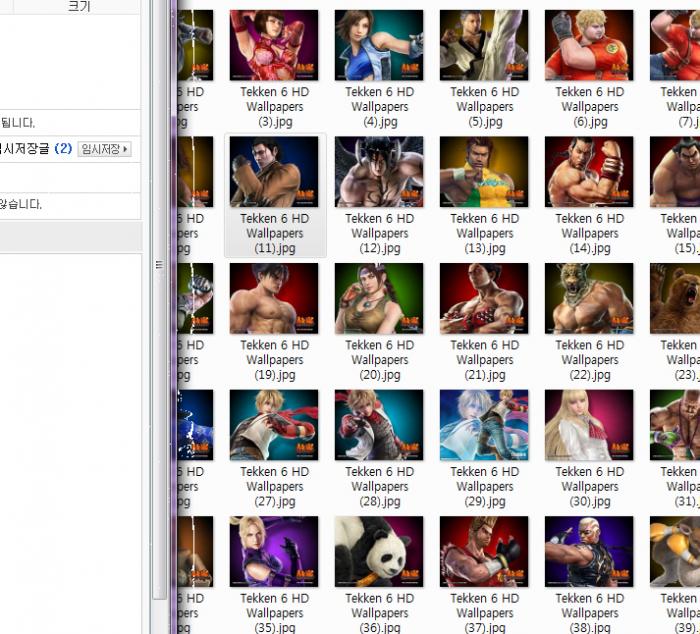Image resolution: width=700 pixels, height=634 pixels.
Task: Select Tekken 6 HD Wallpapers (6).jpg thumbnail
Action: tap(589, 46)
